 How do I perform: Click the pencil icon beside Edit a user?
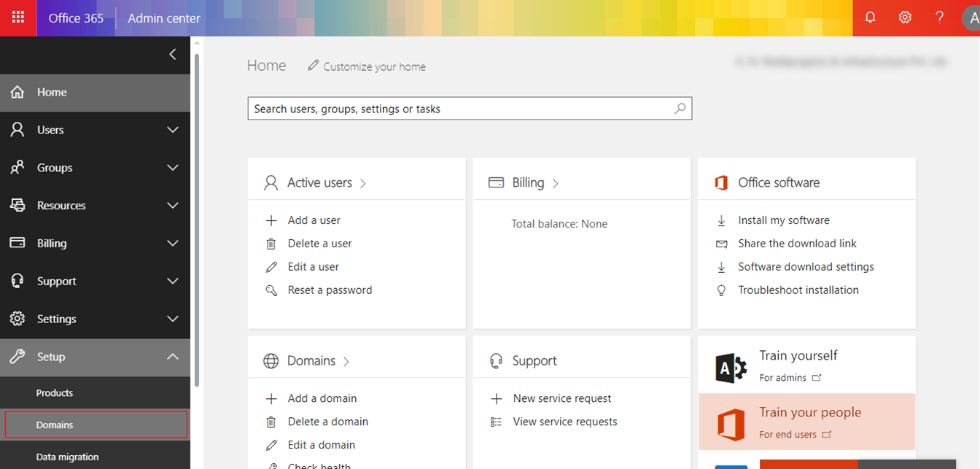click(x=271, y=267)
